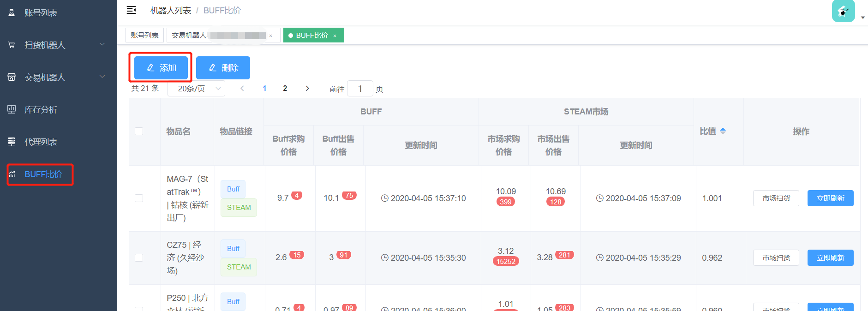Image resolution: width=868 pixels, height=311 pixels.
Task: Click the chart icon beside BUFF比价
Action: tap(12, 174)
